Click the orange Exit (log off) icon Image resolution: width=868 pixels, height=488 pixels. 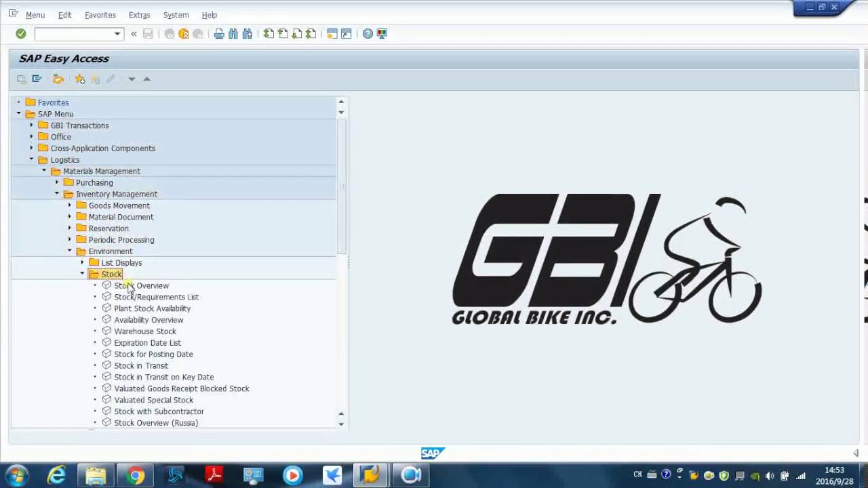coord(183,33)
